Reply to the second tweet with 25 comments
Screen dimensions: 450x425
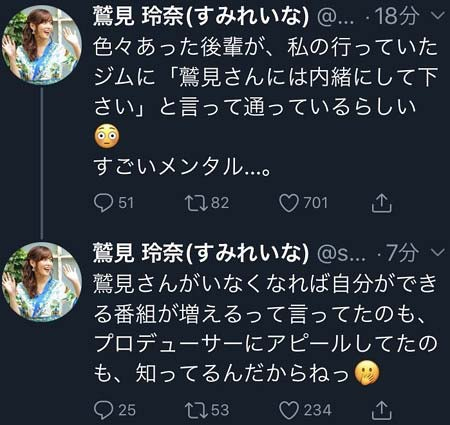coord(103,410)
